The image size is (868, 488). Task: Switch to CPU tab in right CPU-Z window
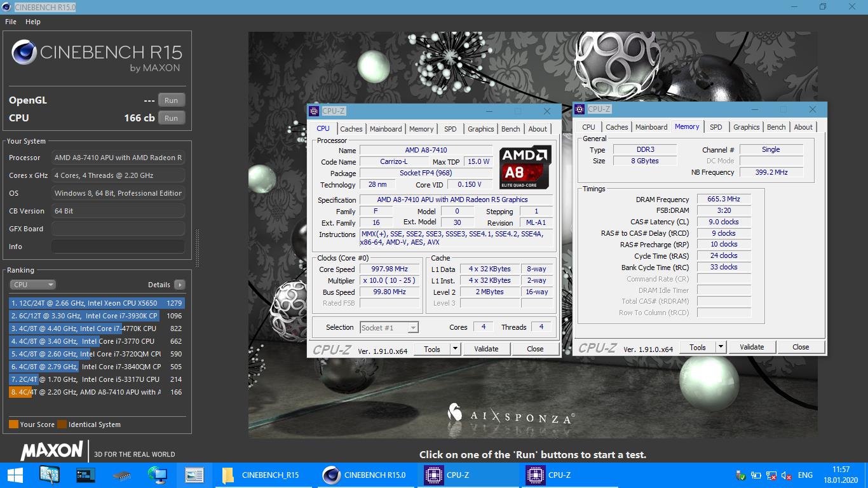coord(589,127)
